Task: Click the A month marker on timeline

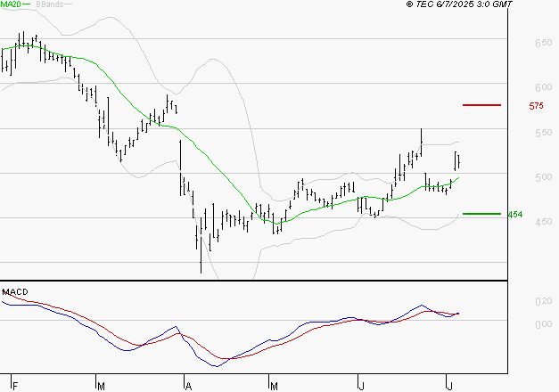Action: click(x=189, y=387)
